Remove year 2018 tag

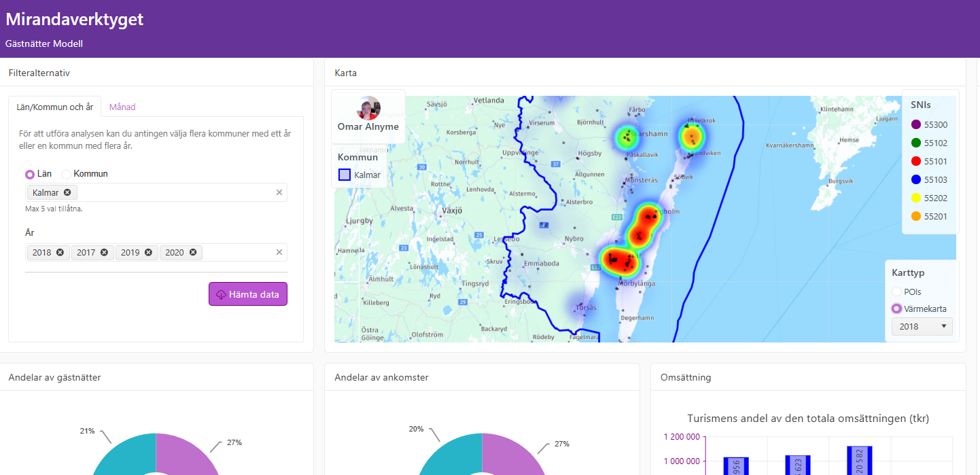click(x=60, y=252)
